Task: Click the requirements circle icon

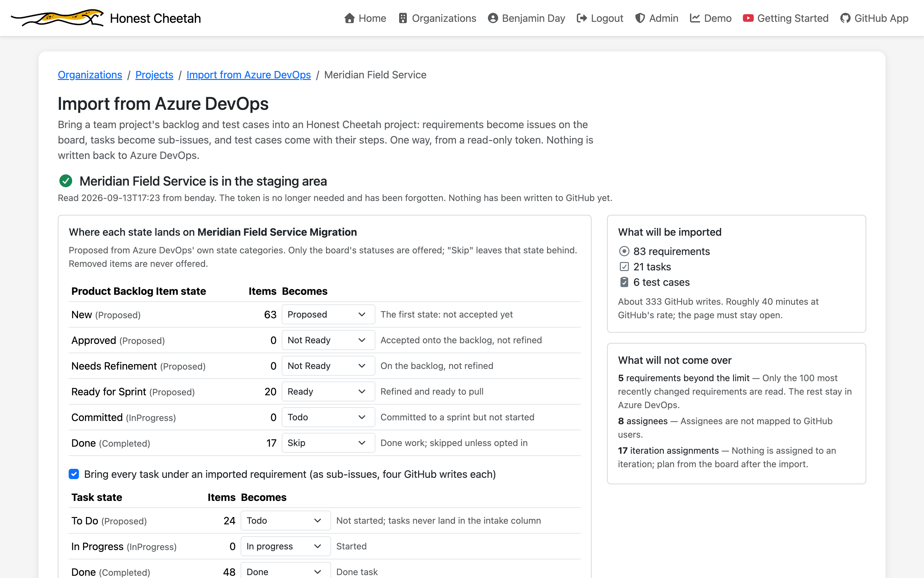Action: tap(624, 251)
